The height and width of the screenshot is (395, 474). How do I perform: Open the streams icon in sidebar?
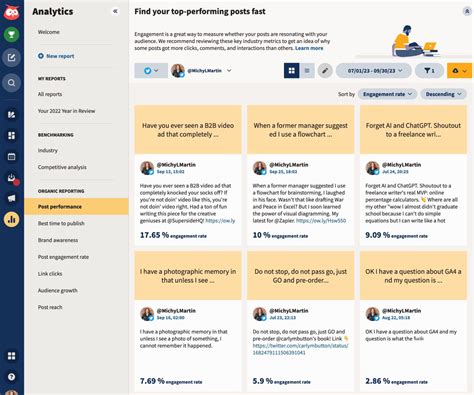pyautogui.click(x=12, y=115)
